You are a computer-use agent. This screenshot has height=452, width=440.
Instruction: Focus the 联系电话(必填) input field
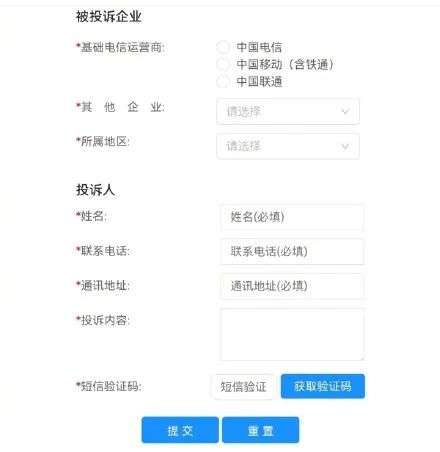click(292, 251)
